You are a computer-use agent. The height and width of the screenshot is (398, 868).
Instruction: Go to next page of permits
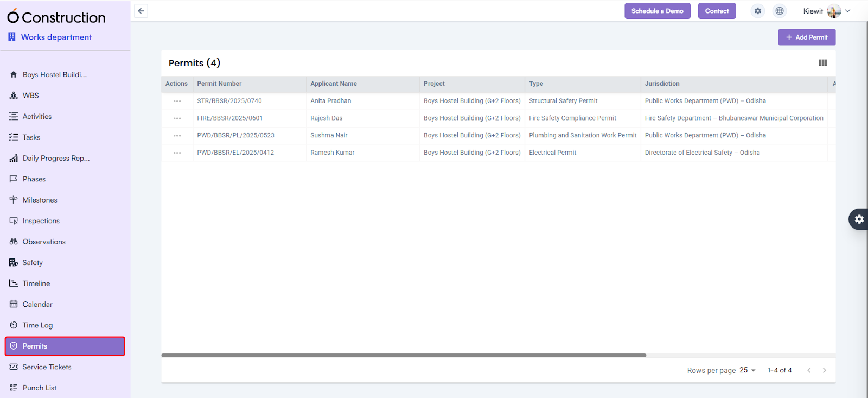pyautogui.click(x=824, y=370)
